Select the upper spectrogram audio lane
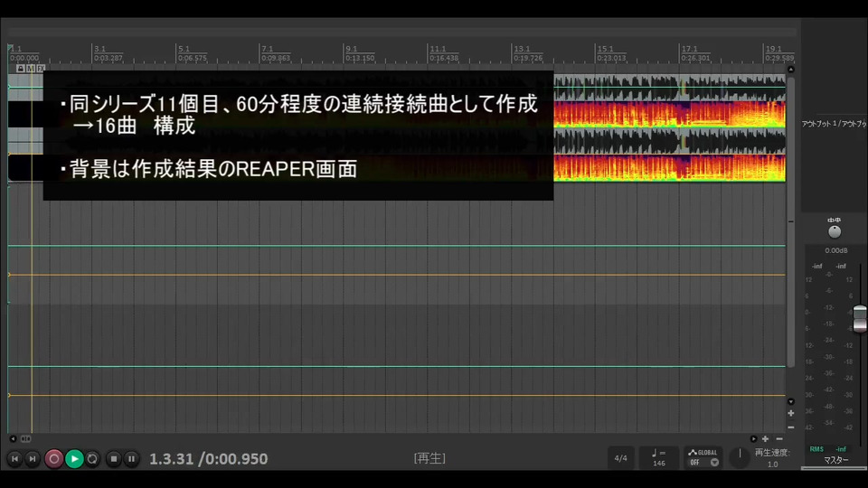This screenshot has height=488, width=868. [x=670, y=115]
